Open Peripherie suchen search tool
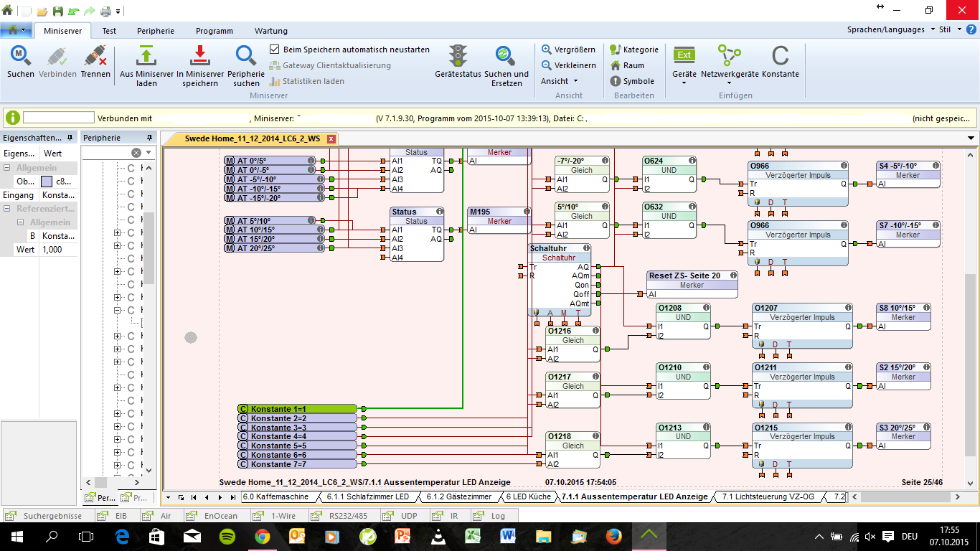 pyautogui.click(x=246, y=57)
